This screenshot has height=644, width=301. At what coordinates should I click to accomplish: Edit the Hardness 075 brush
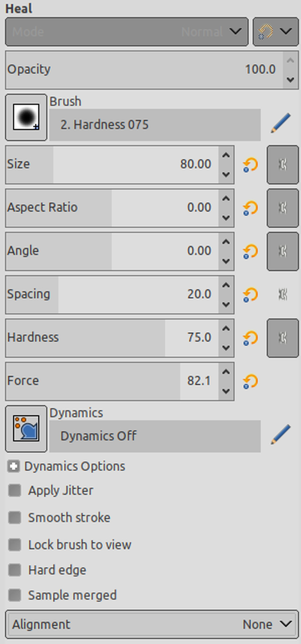tap(280, 123)
